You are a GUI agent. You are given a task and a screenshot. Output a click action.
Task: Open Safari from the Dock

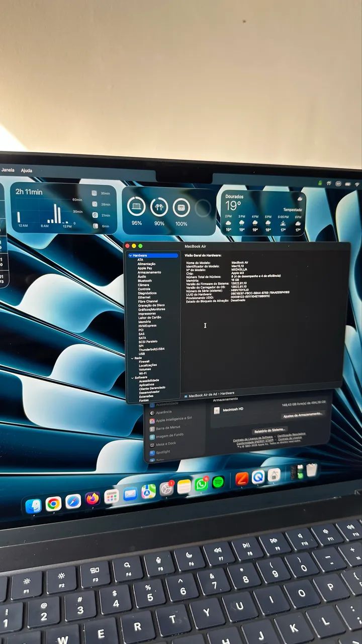pyautogui.click(x=73, y=501)
